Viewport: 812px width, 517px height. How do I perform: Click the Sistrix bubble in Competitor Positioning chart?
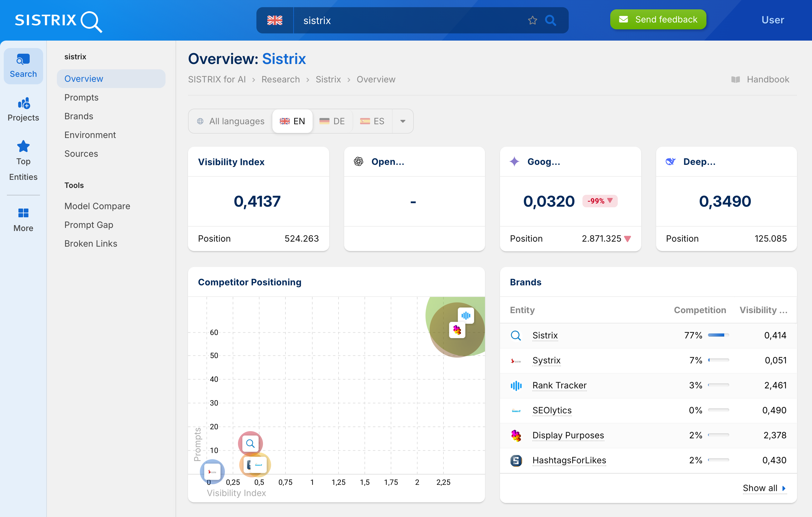pos(250,444)
